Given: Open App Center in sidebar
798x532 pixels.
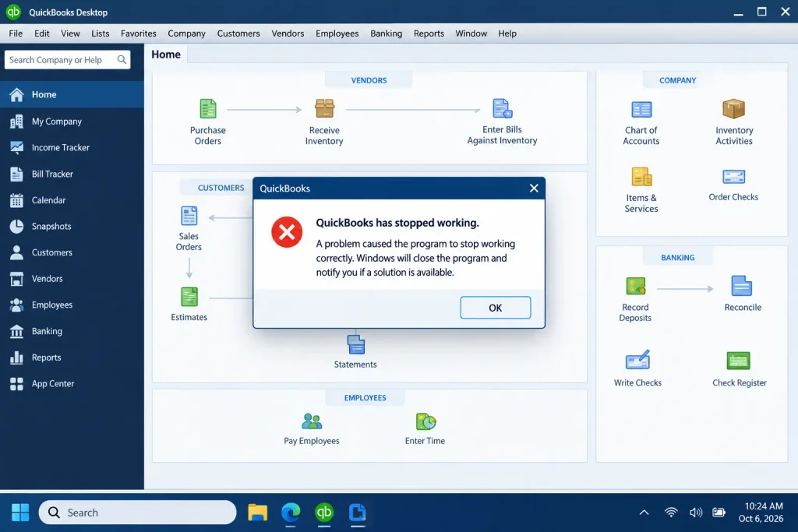Looking at the screenshot, I should pos(72,383).
